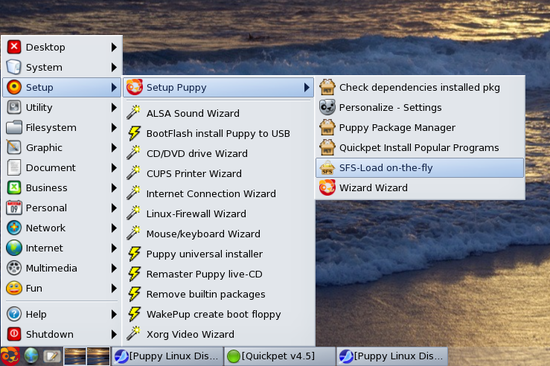Click the Fun smiley face icon
The image size is (550, 366).
coord(14,288)
